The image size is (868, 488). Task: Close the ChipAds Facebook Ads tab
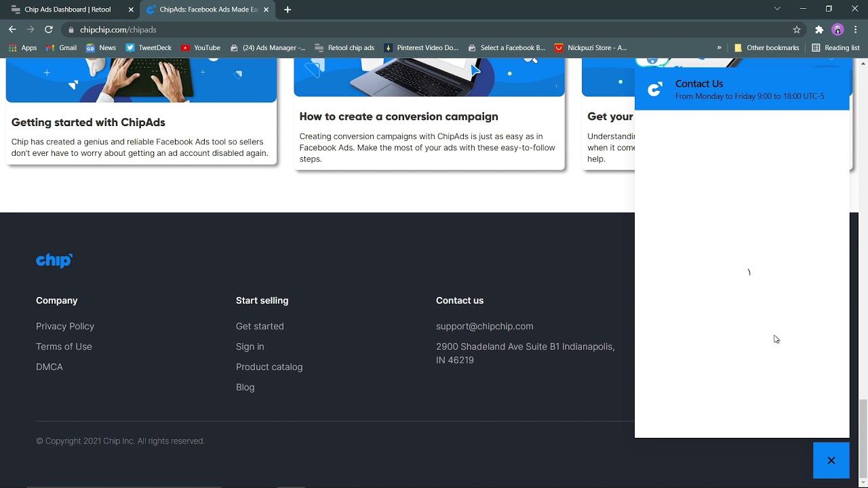(266, 9)
